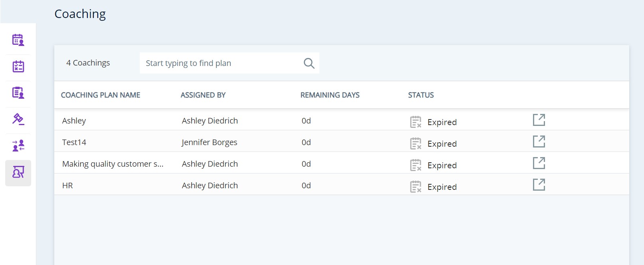Sort by the Remaining Days column header
The height and width of the screenshot is (265, 644).
330,95
